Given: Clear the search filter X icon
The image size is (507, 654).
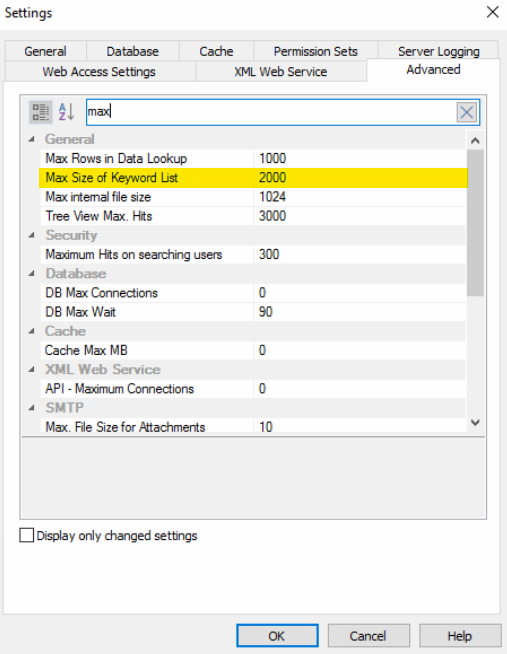Looking at the screenshot, I should [x=467, y=112].
